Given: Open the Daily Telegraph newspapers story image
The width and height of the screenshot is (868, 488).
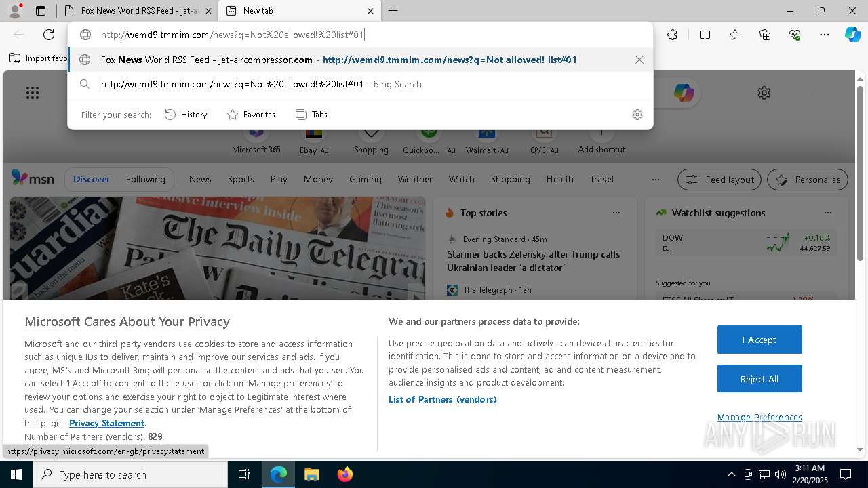Looking at the screenshot, I should [x=218, y=248].
